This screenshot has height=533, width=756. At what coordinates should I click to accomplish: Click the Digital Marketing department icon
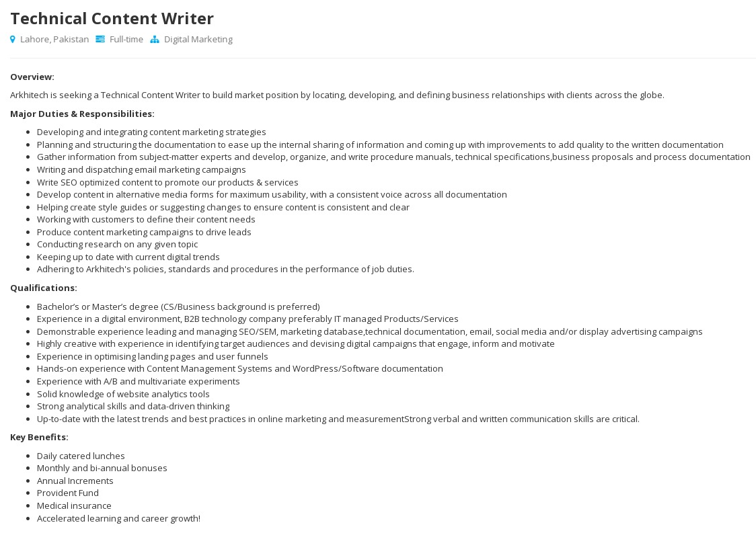coord(155,40)
